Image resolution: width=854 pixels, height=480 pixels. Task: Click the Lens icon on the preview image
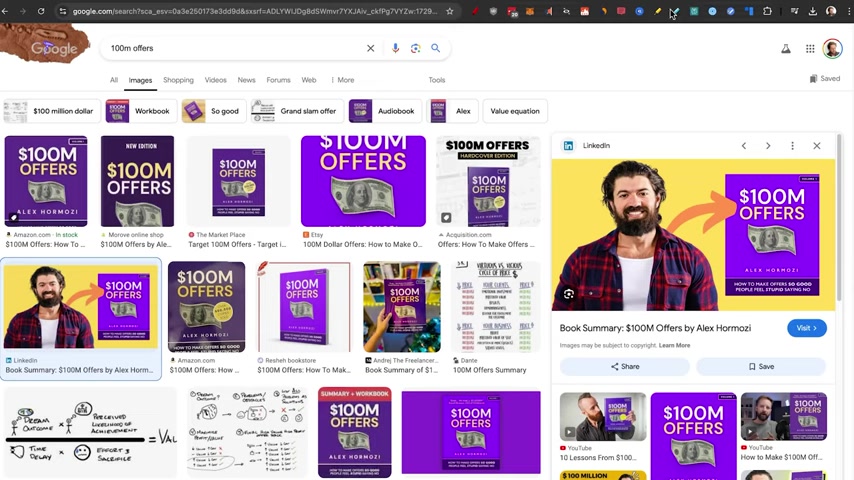[x=569, y=294]
